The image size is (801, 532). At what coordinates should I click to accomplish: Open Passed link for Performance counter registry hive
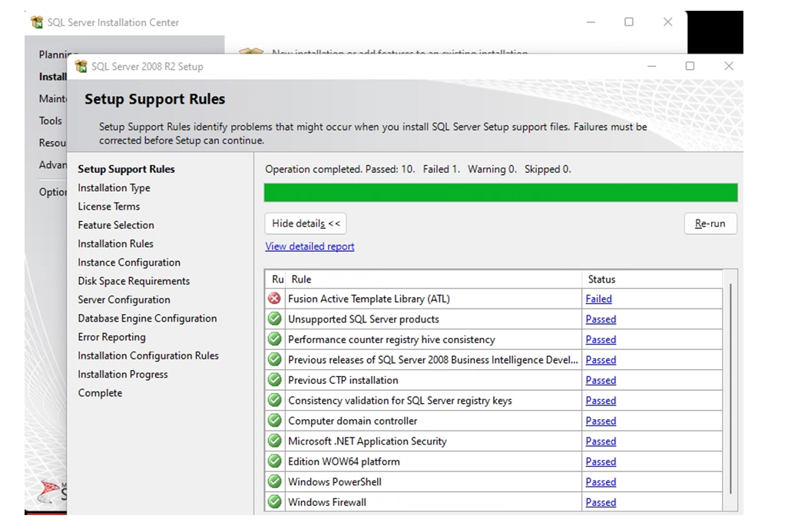(601, 339)
